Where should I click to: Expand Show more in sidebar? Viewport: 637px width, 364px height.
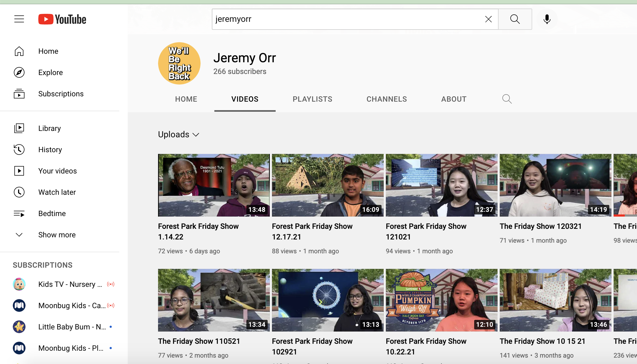[57, 235]
